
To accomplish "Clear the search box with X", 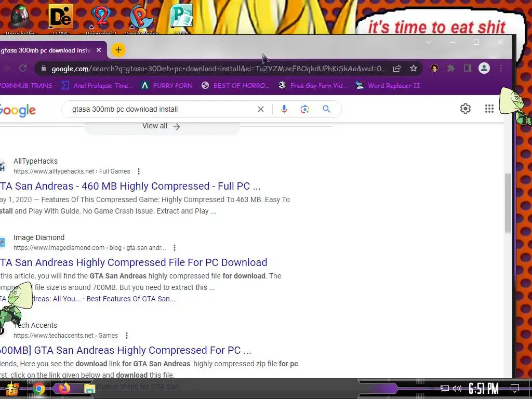I will pos(261,109).
